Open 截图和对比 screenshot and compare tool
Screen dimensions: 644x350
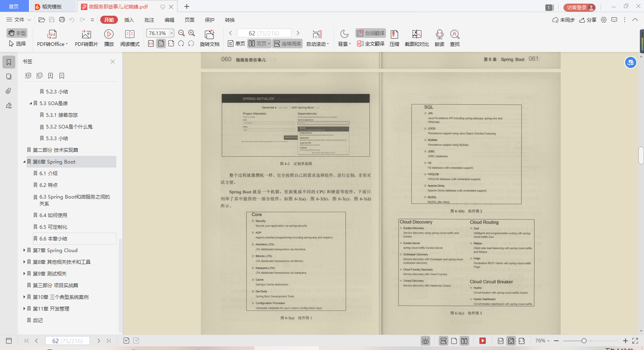coord(417,38)
